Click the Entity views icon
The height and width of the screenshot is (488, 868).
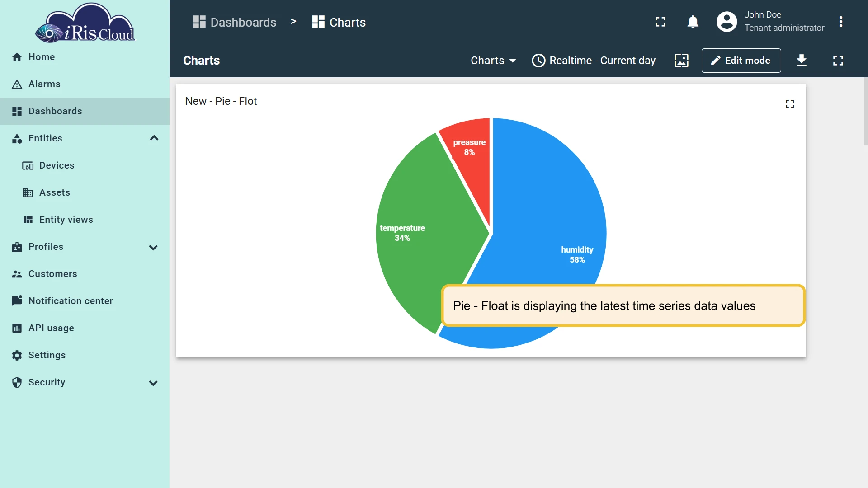[28, 220]
